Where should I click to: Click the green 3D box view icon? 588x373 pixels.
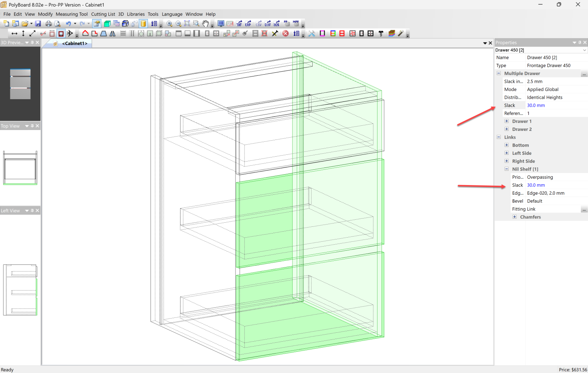(x=107, y=24)
